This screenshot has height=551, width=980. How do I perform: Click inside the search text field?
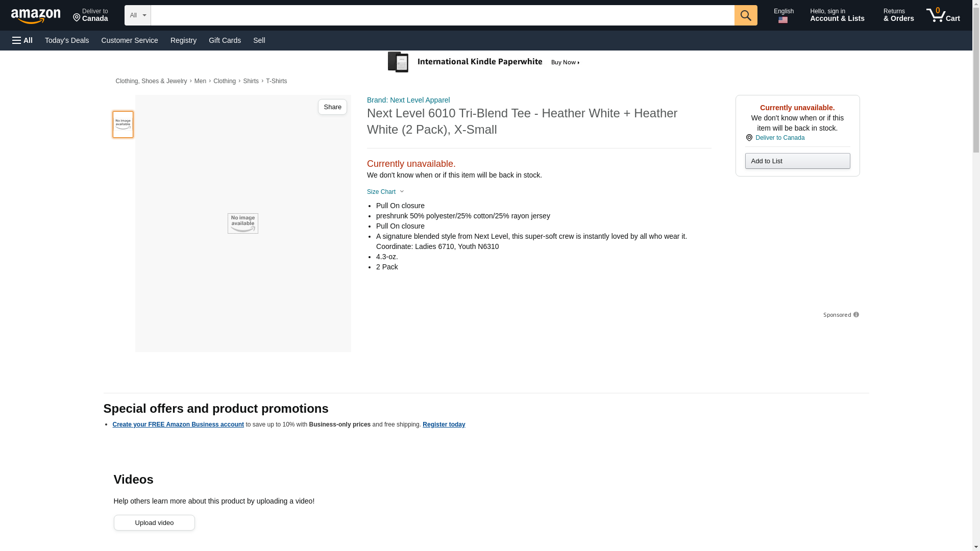tap(442, 15)
